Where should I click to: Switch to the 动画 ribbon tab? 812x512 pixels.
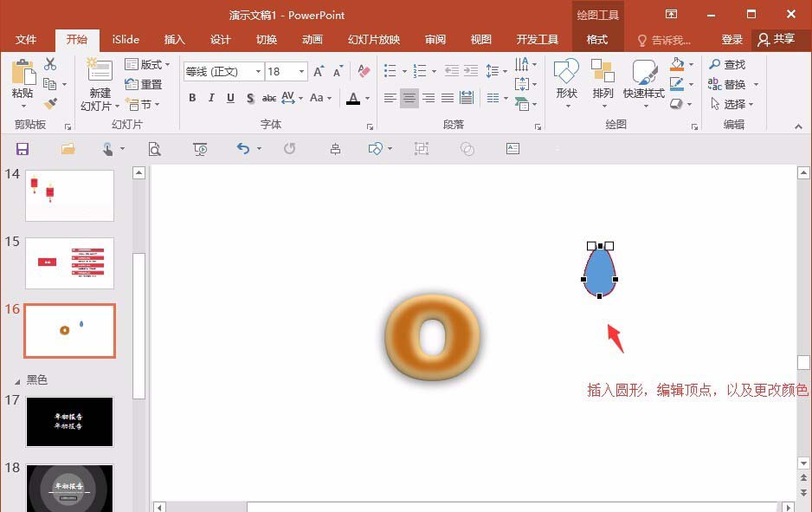(312, 39)
